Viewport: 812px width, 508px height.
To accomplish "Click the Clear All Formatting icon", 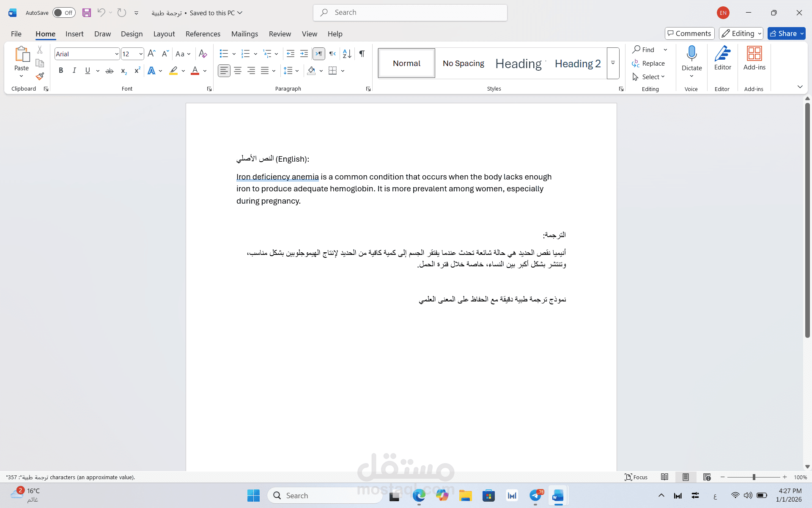I will point(203,54).
